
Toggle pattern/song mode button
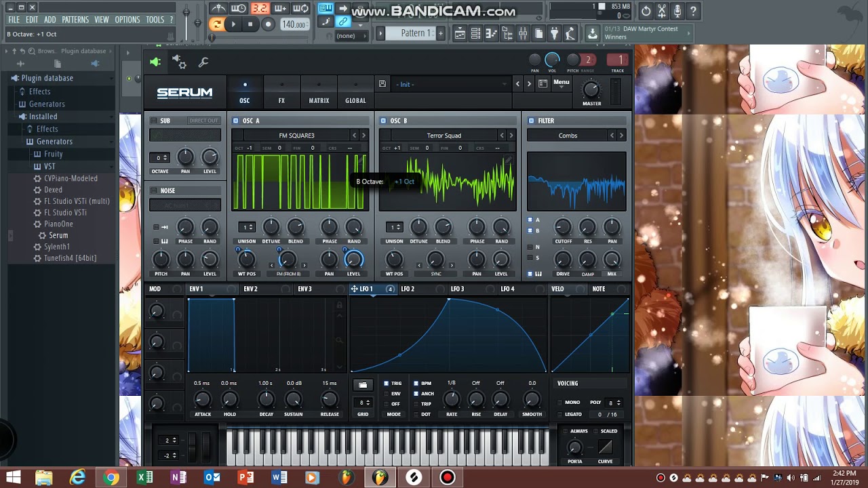click(216, 24)
